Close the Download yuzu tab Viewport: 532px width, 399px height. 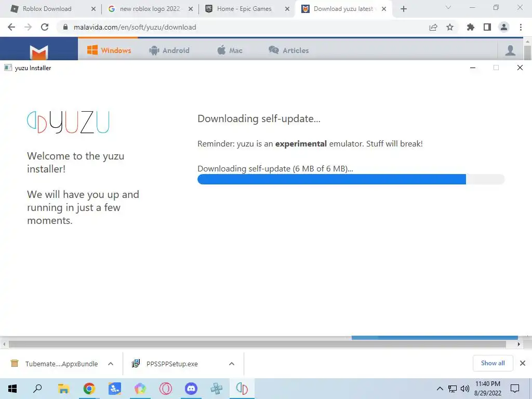pyautogui.click(x=384, y=9)
